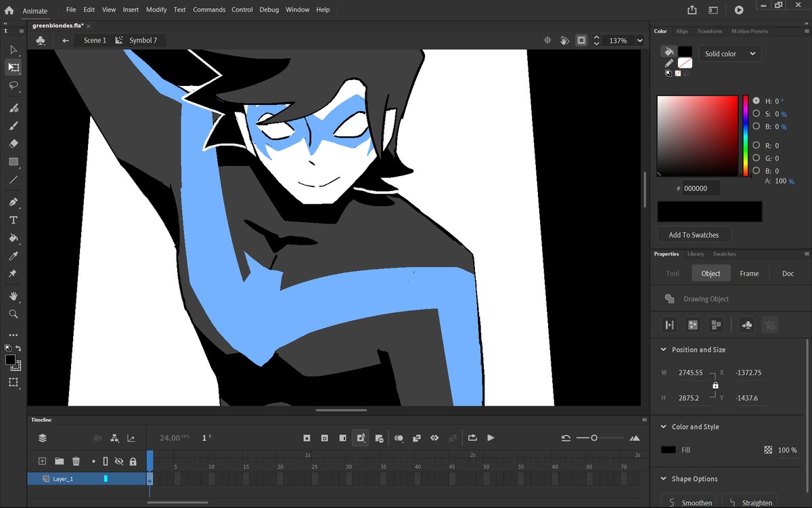Click the hex color field 000000
The image size is (812, 508).
701,188
